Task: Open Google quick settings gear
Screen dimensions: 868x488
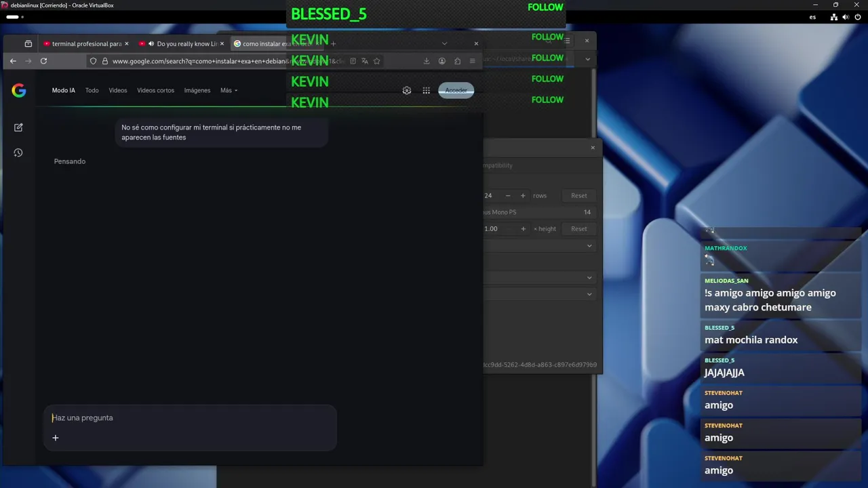Action: click(x=407, y=90)
